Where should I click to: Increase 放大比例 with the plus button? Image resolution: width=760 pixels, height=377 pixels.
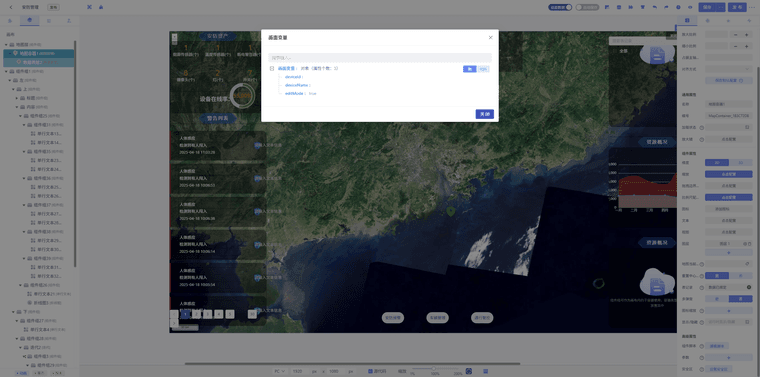click(747, 35)
